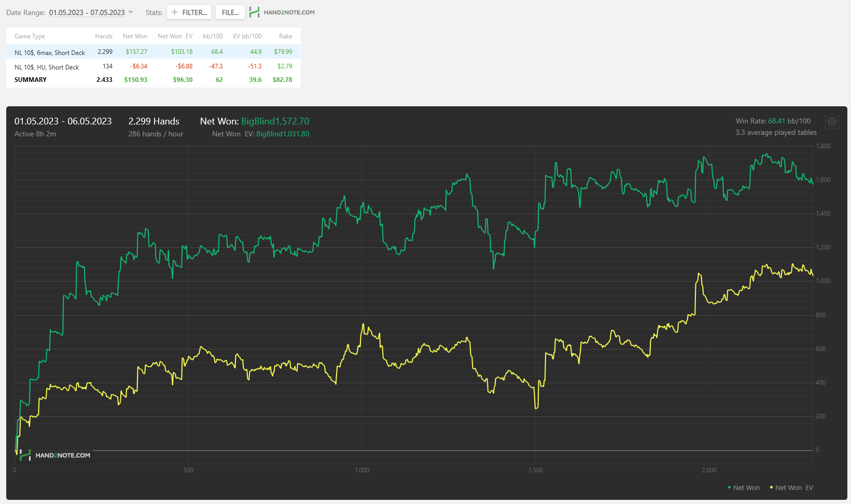Click the -$6.88 Net Won EV cell
Image resolution: width=851 pixels, height=504 pixels.
coord(184,66)
